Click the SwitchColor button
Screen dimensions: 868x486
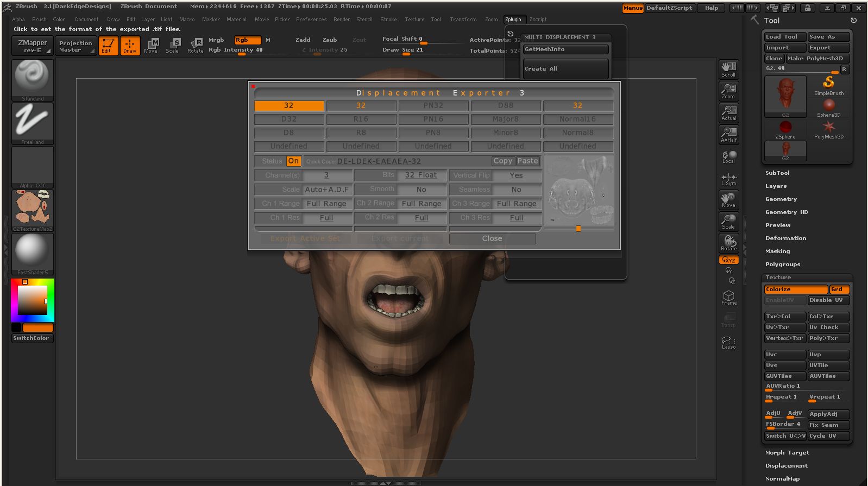pos(33,338)
